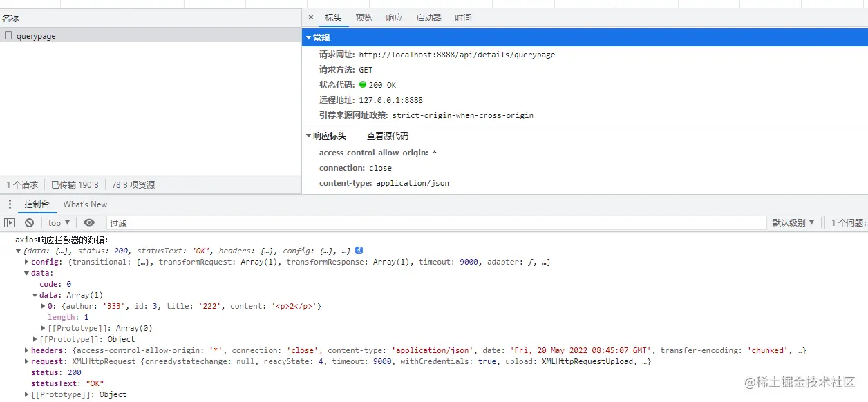Click the statusText: "OK" property row

pyautogui.click(x=67, y=383)
